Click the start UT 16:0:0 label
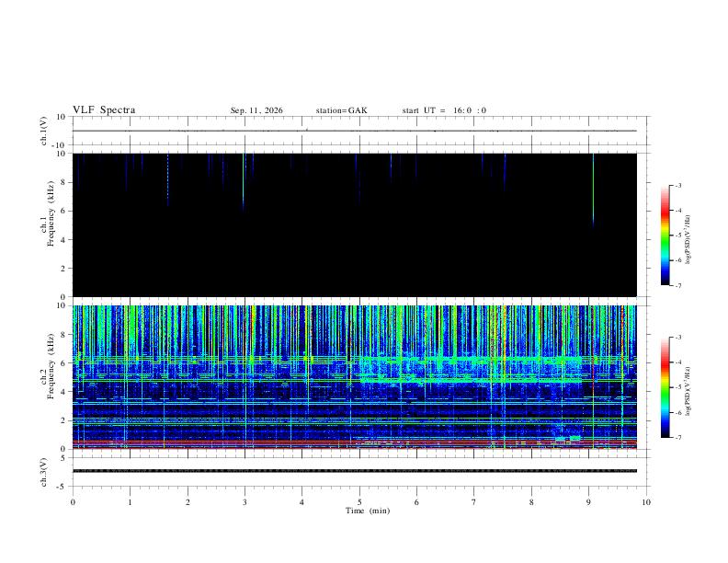 [444, 110]
